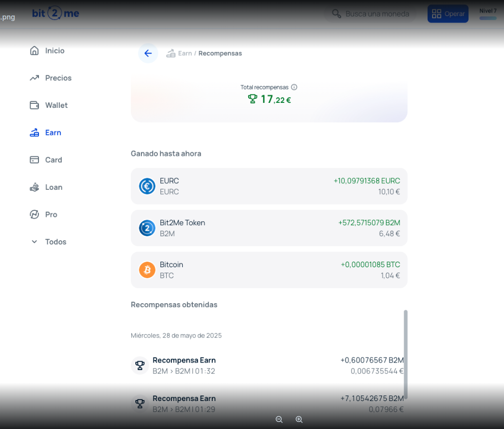Click info icon next to Total recompensas

coord(294,87)
